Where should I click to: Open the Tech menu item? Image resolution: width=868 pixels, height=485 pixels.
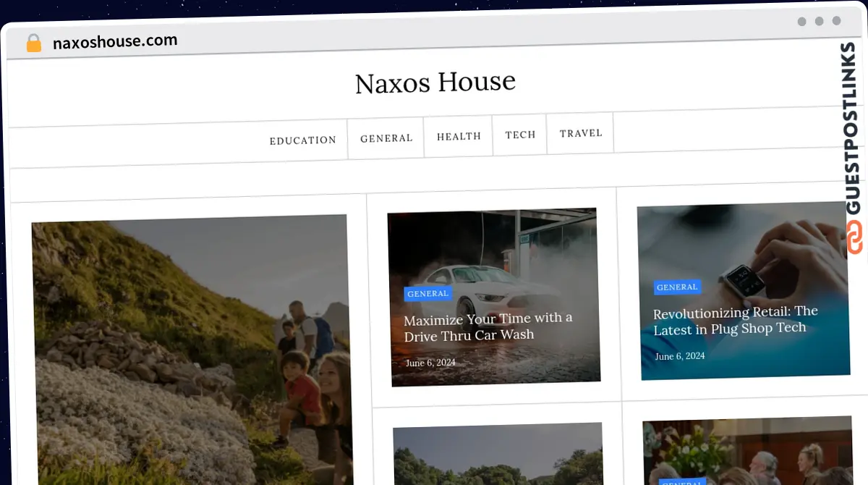coord(521,135)
